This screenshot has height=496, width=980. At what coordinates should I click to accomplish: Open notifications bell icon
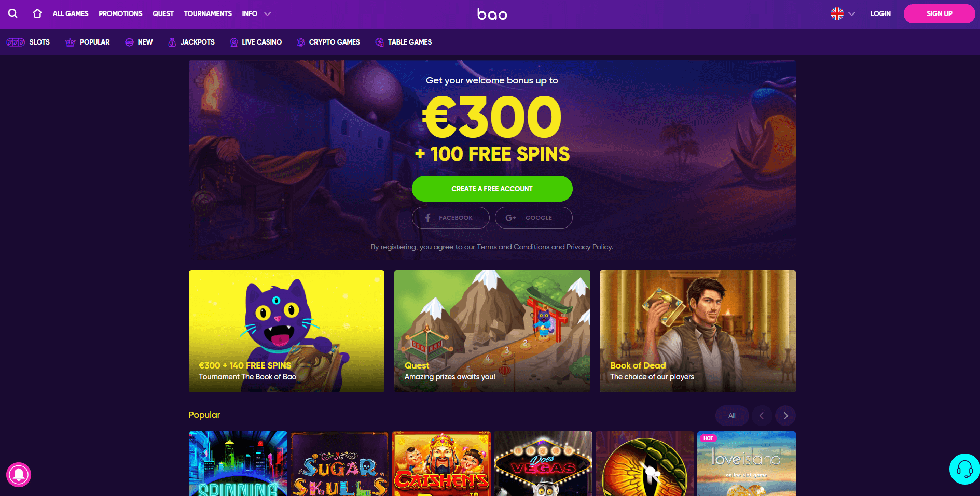tap(19, 475)
